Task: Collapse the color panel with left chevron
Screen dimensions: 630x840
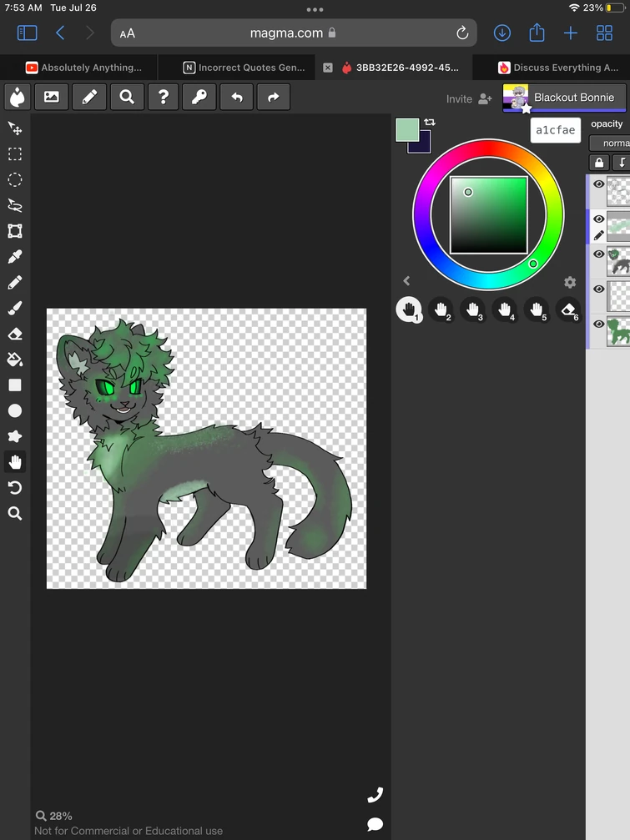Action: (406, 281)
